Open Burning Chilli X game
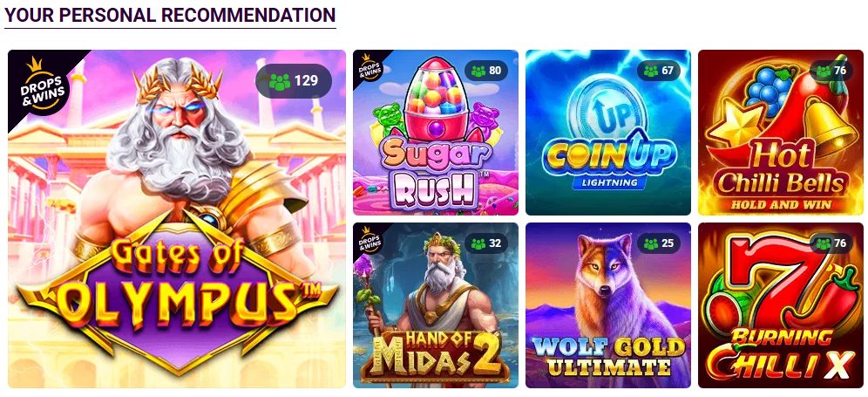Image resolution: width=868 pixels, height=397 pixels. [781, 305]
